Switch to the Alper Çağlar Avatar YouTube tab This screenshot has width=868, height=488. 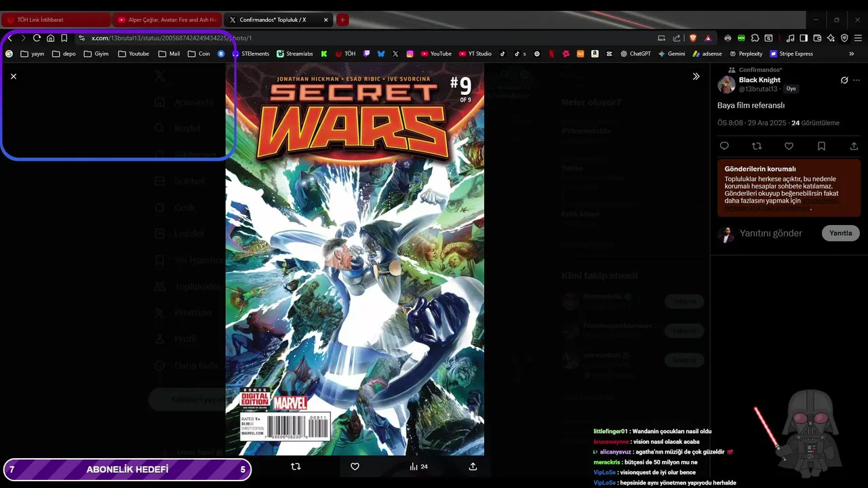167,20
